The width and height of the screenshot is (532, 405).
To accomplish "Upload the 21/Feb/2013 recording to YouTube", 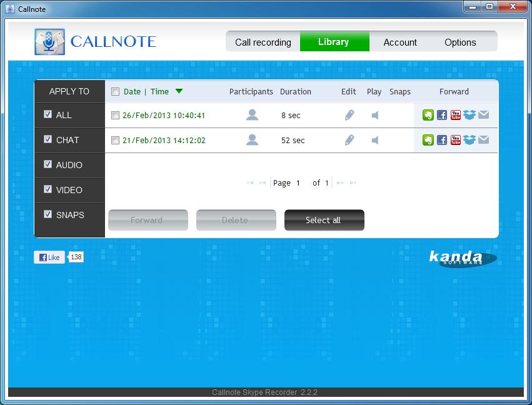I will point(455,140).
